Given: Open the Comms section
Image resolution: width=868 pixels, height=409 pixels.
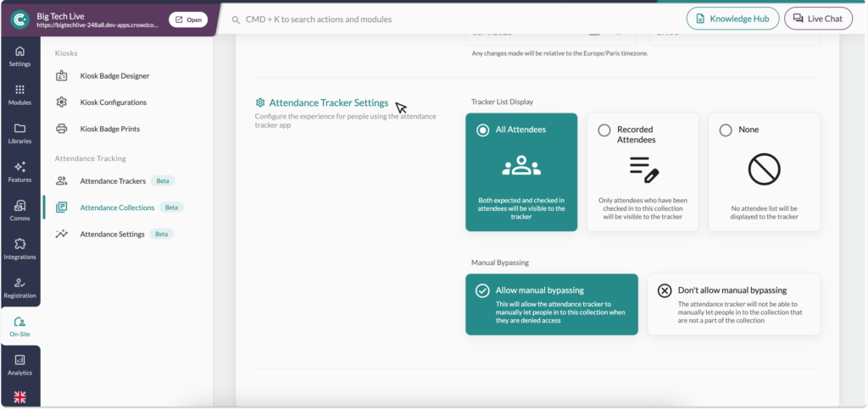Looking at the screenshot, I should click(x=19, y=210).
